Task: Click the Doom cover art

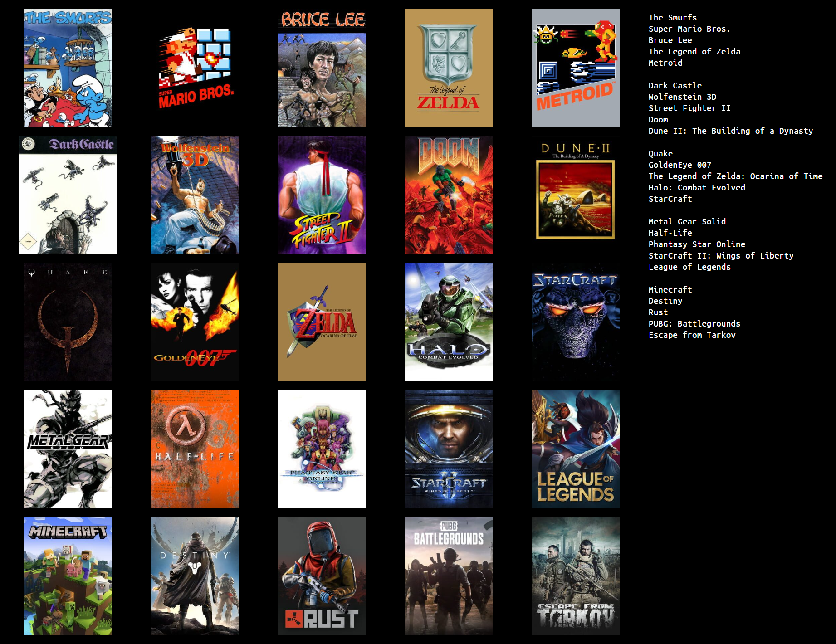Action: point(449,195)
